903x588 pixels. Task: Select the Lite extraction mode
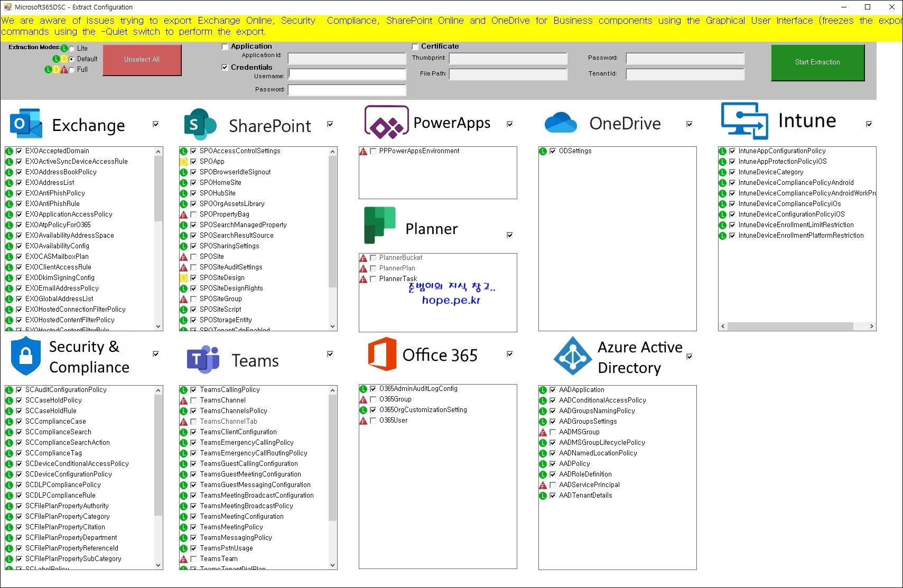point(72,49)
